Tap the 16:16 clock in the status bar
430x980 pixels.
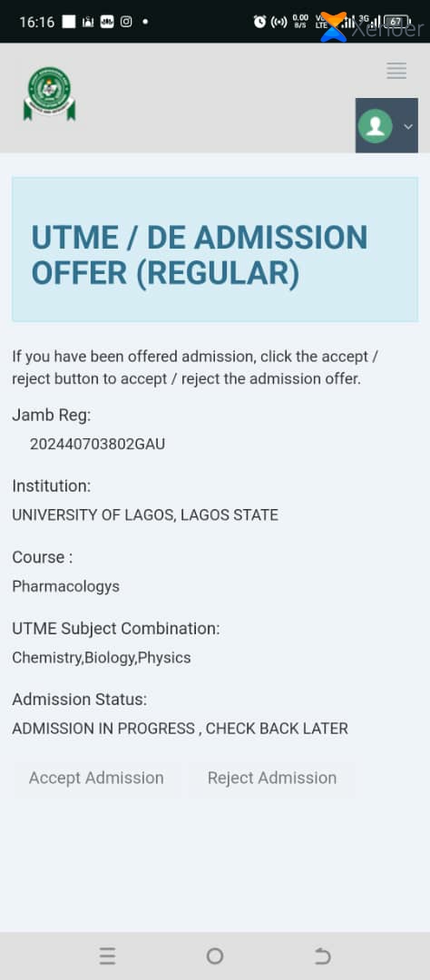[x=37, y=22]
